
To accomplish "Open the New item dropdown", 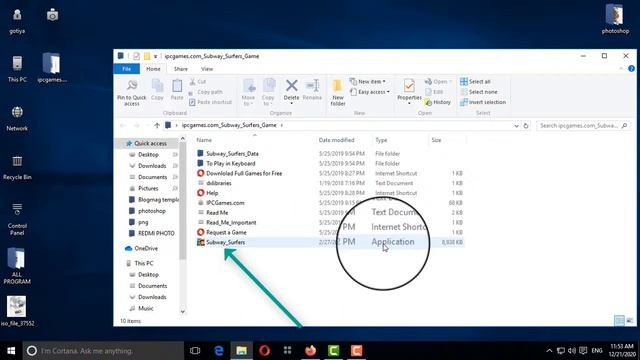I will coord(368,82).
